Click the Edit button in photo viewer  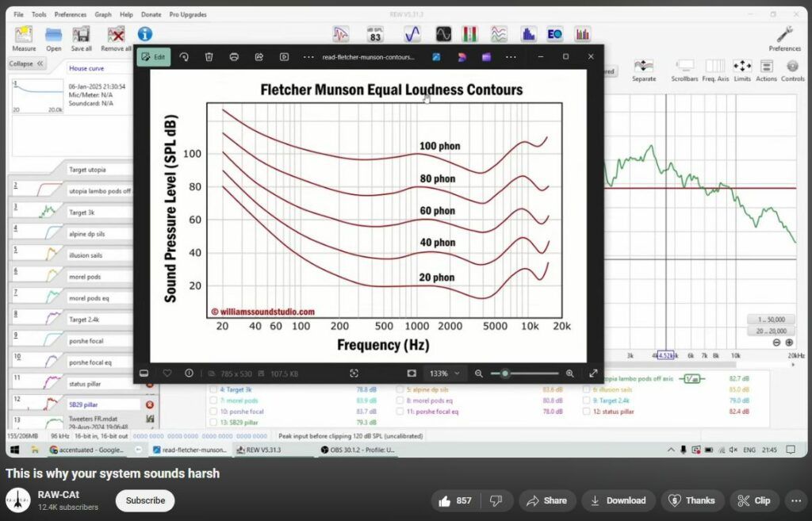click(x=153, y=57)
